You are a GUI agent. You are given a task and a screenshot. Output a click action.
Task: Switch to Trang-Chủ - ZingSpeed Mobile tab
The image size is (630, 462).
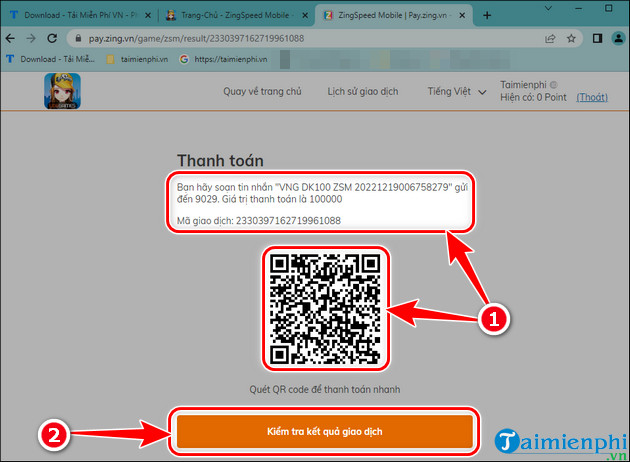[237, 15]
